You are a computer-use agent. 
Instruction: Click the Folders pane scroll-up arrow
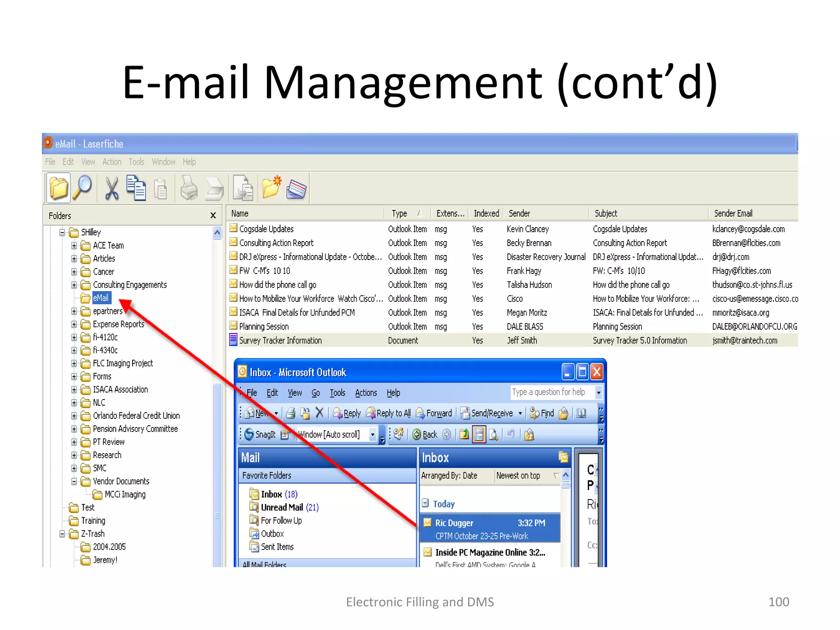point(217,233)
